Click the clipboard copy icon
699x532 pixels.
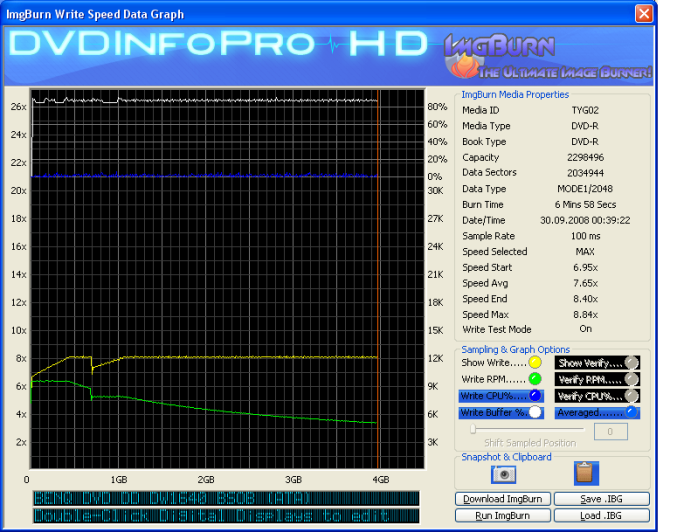584,473
